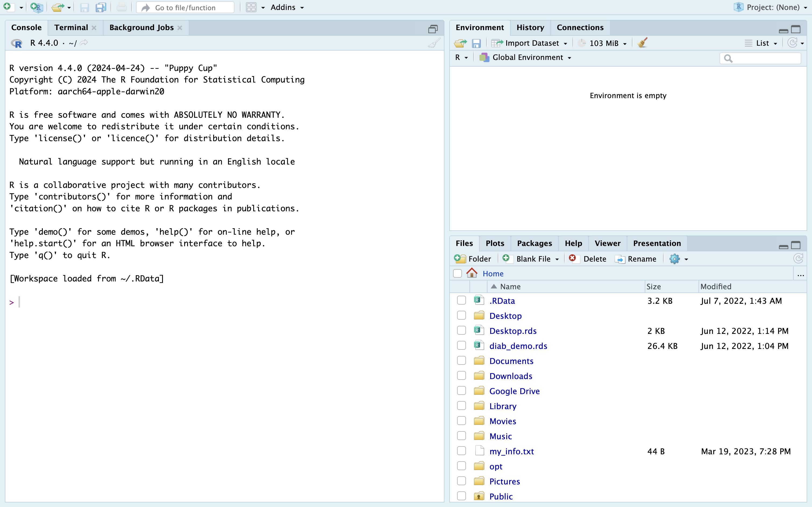Go to Home directory house icon
This screenshot has width=812, height=507.
(472, 273)
